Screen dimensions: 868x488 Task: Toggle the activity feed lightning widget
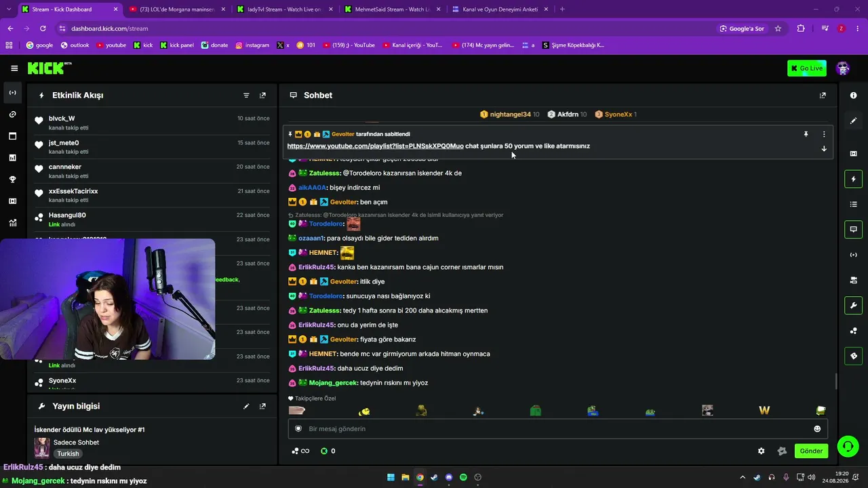pyautogui.click(x=853, y=179)
